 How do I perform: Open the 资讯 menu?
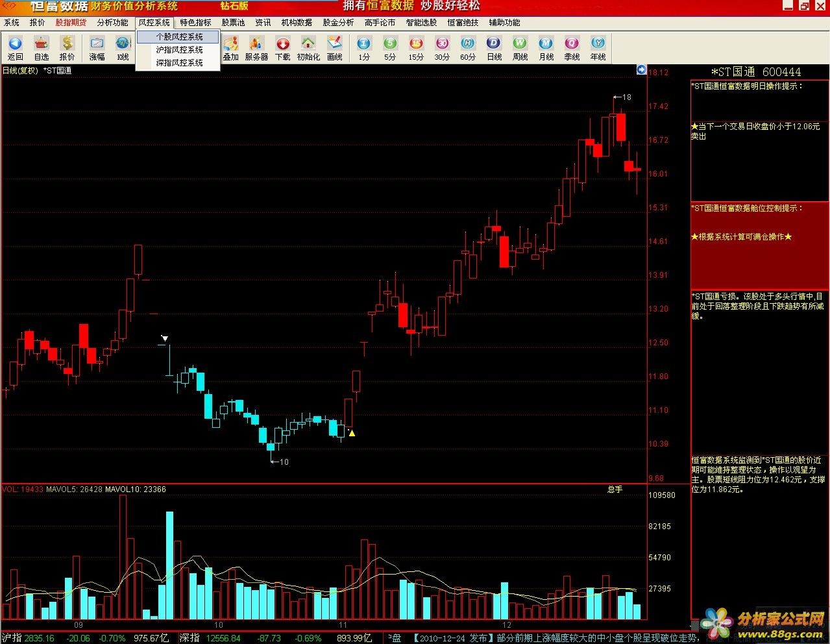263,23
